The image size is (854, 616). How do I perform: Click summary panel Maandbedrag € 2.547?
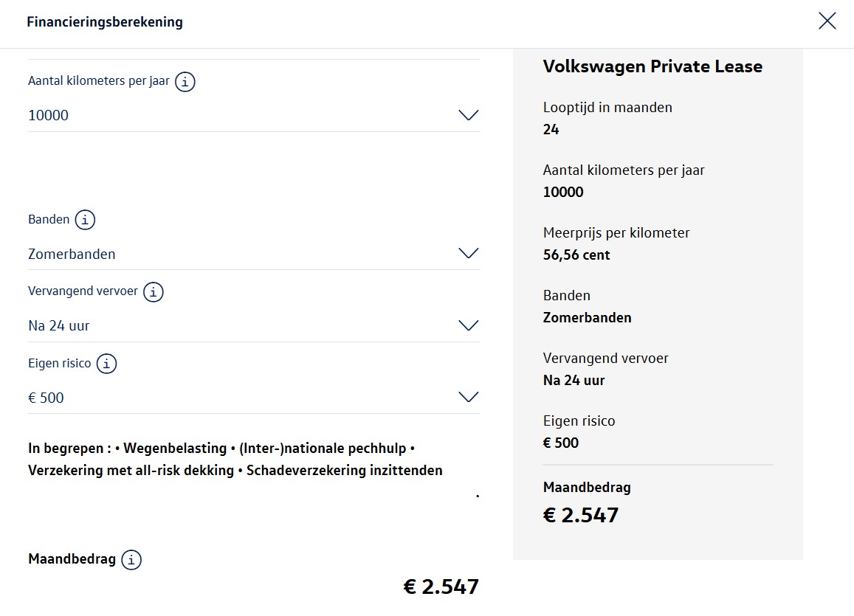[x=581, y=516]
